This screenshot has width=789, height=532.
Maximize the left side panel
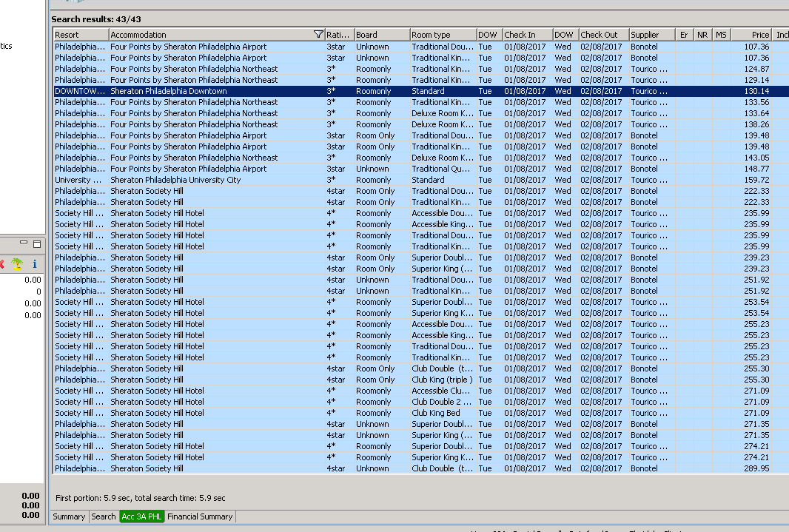[x=37, y=244]
